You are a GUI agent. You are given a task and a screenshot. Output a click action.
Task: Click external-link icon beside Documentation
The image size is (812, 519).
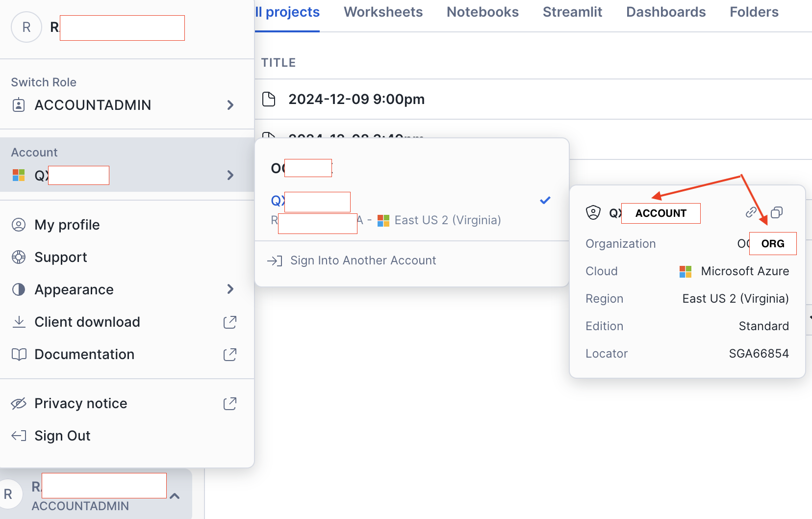[x=230, y=354]
